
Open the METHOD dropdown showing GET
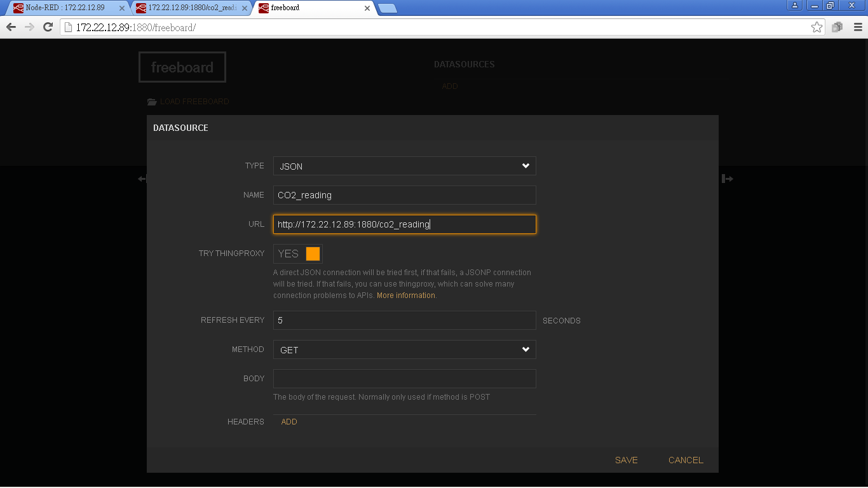pos(404,350)
